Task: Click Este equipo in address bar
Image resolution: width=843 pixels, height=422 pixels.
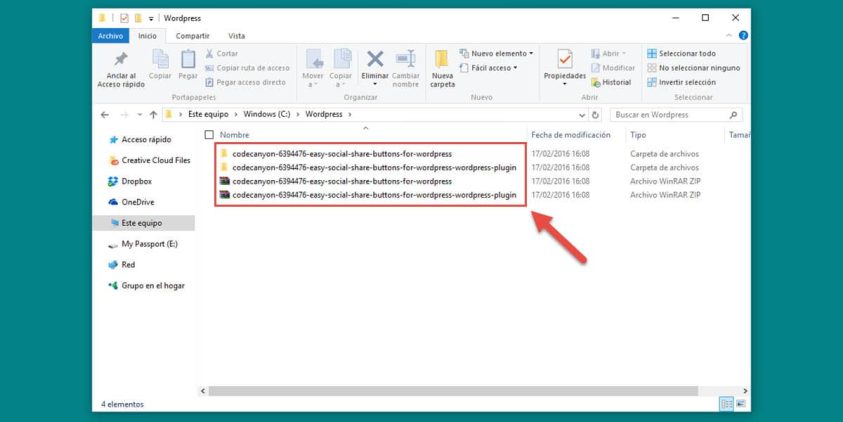Action: 208,115
